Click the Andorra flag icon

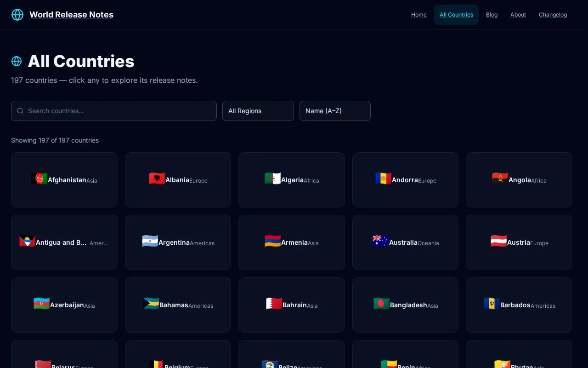point(384,178)
